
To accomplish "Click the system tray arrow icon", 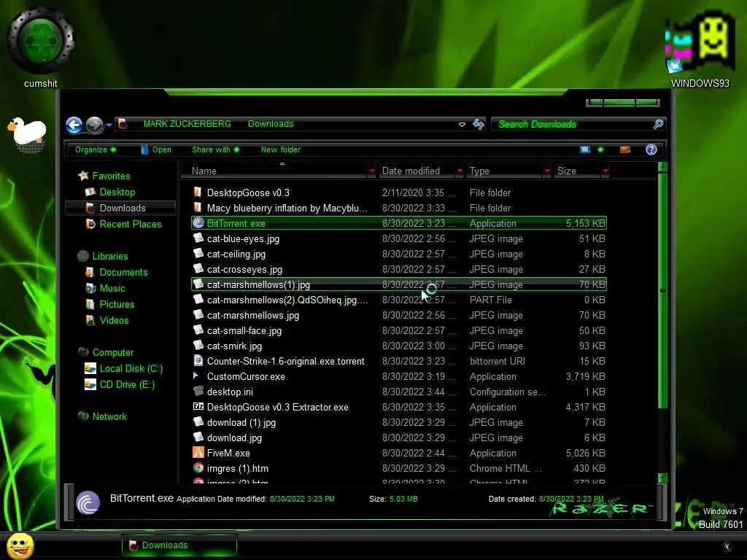I will pos(727,547).
